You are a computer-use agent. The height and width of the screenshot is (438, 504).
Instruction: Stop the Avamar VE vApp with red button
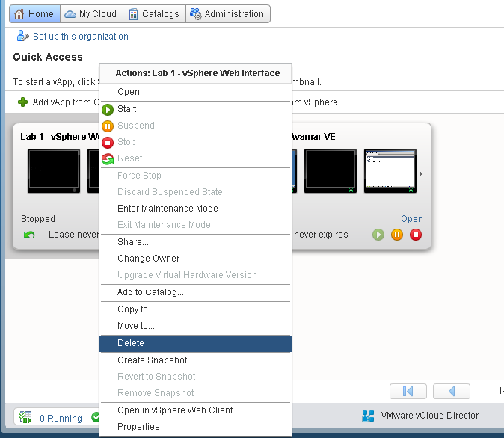(416, 235)
